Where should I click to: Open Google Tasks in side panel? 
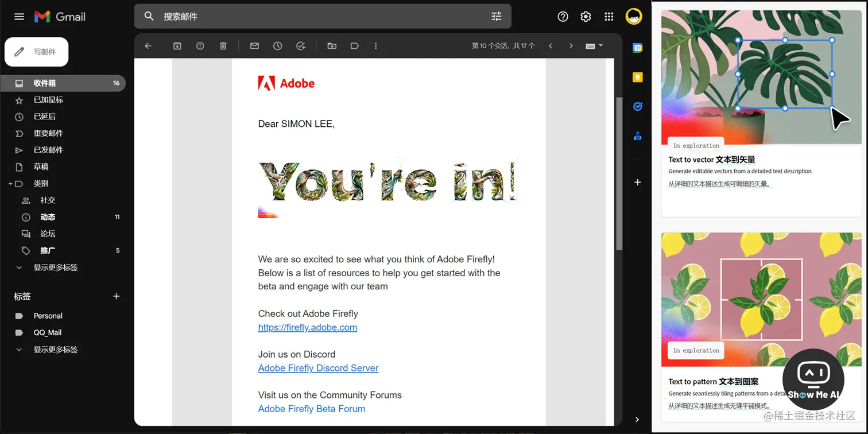(637, 107)
